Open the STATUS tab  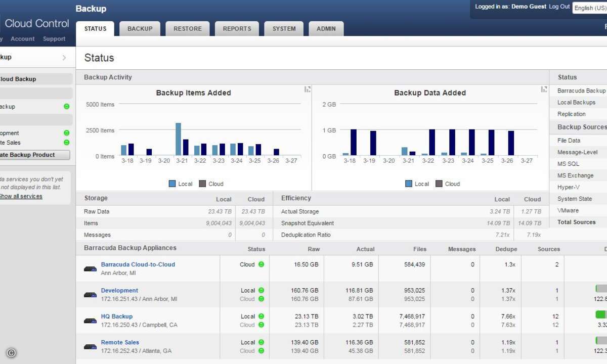(x=95, y=29)
